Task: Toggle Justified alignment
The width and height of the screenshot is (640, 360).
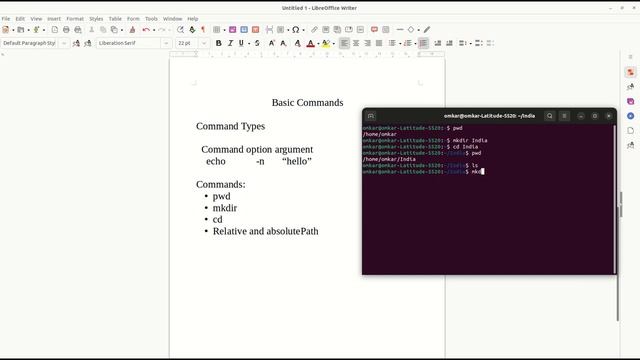Action: pyautogui.click(x=379, y=43)
